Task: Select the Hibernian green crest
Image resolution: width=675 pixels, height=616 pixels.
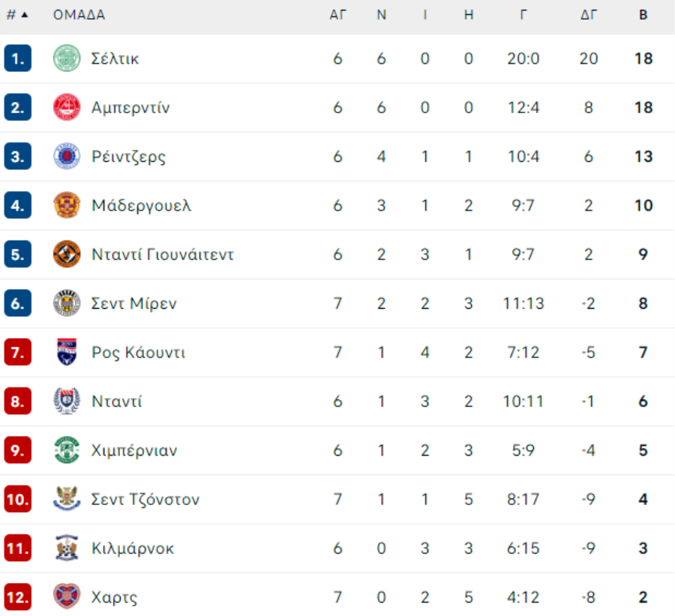Action: point(67,450)
